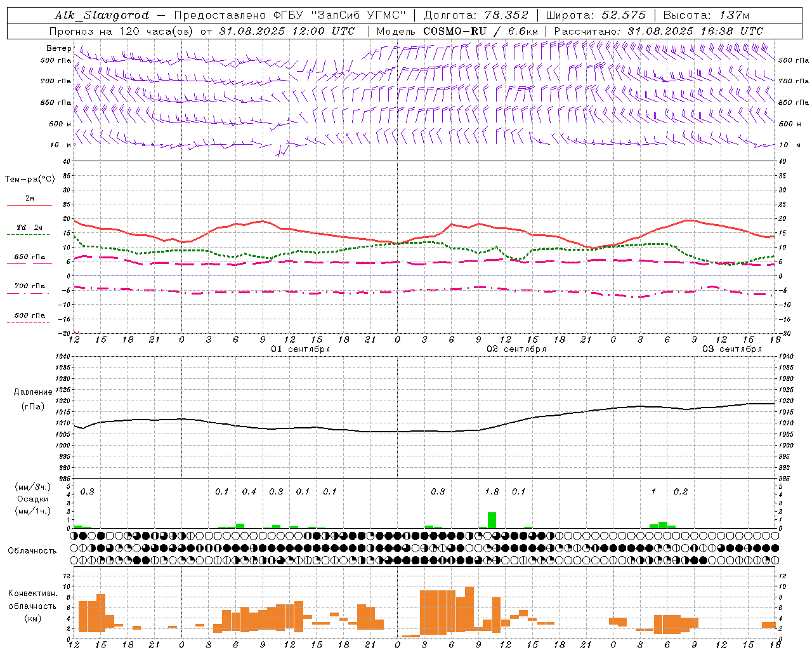Click the elevation text 'Высота: 137м'

point(706,15)
